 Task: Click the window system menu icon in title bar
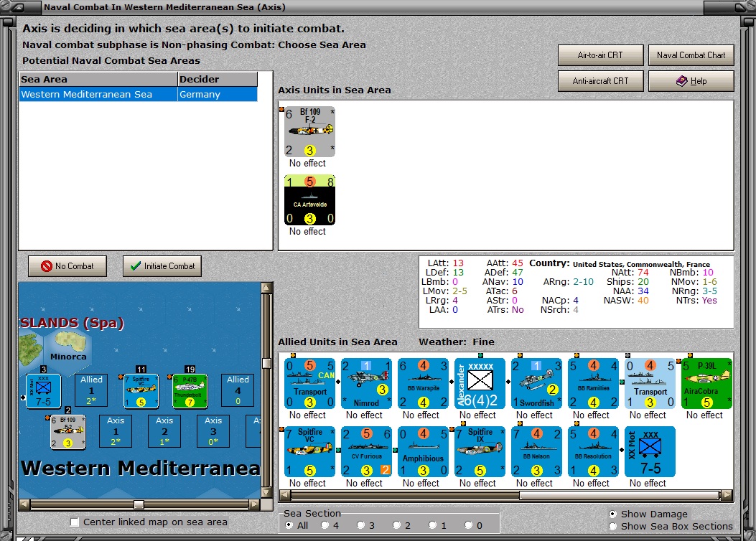(18, 7)
